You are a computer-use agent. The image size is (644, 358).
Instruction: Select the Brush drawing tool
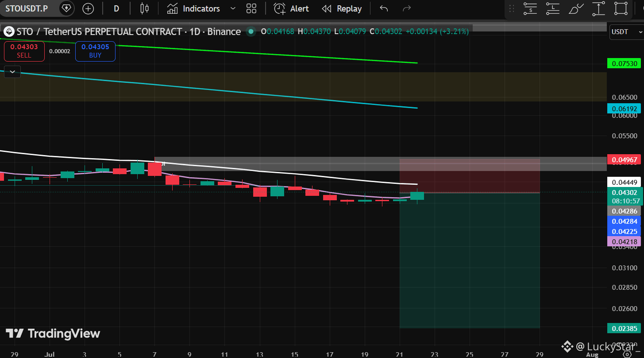click(576, 8)
